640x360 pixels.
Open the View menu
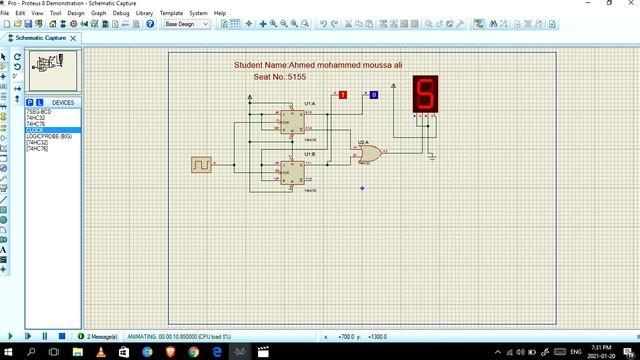pos(37,13)
